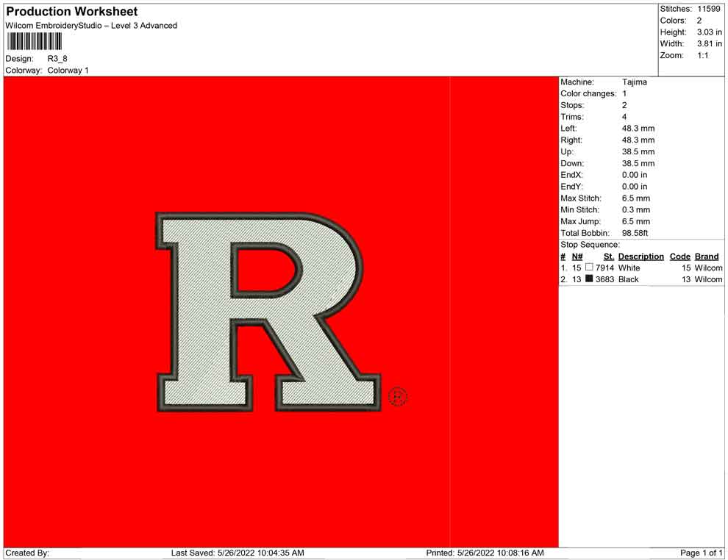Click the N# column header
This screenshot has width=728, height=560.
pos(577,256)
